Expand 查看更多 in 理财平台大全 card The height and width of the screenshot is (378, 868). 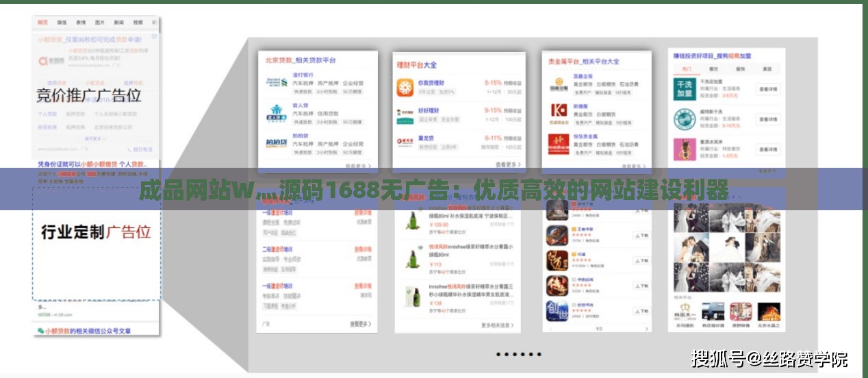point(508,164)
